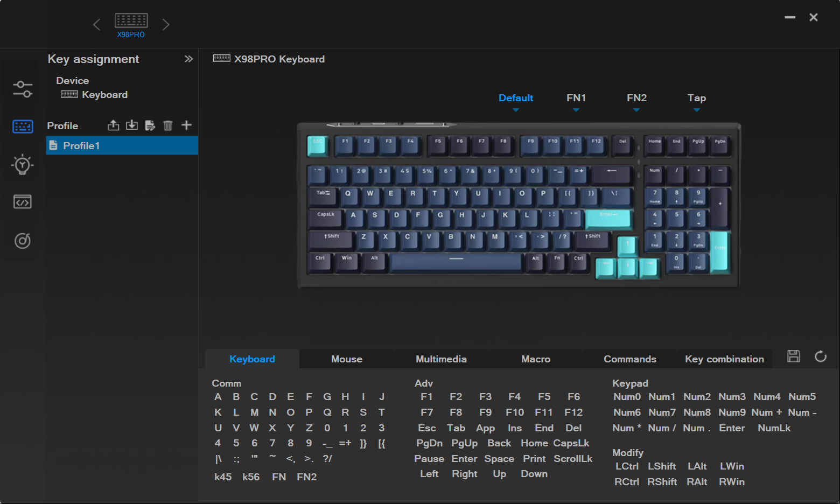The width and height of the screenshot is (840, 504).
Task: Choose CapsLk in the Adv key list
Action: pyautogui.click(x=571, y=443)
